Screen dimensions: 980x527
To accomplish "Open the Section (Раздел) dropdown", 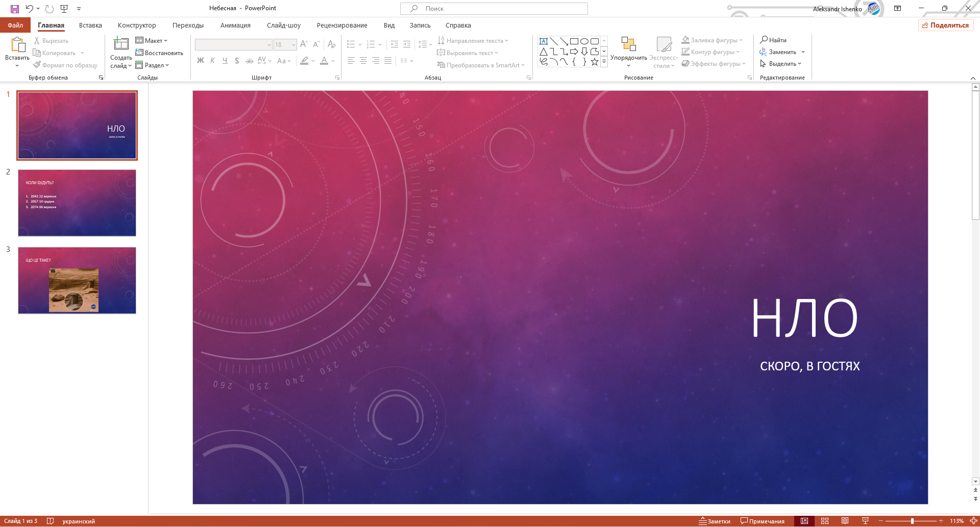I will click(152, 65).
